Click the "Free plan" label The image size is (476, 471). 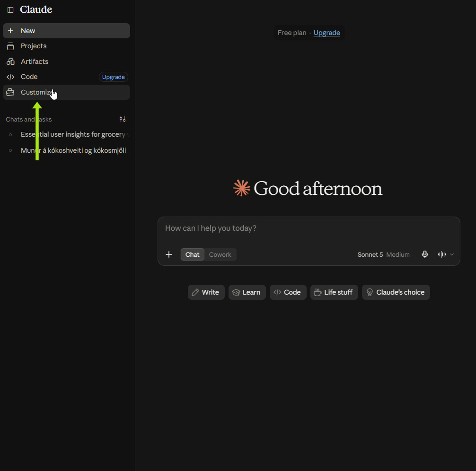point(292,33)
